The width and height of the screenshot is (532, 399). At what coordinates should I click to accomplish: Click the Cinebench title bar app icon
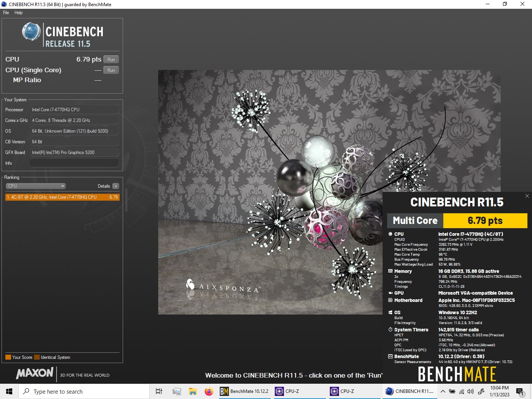(x=4, y=4)
